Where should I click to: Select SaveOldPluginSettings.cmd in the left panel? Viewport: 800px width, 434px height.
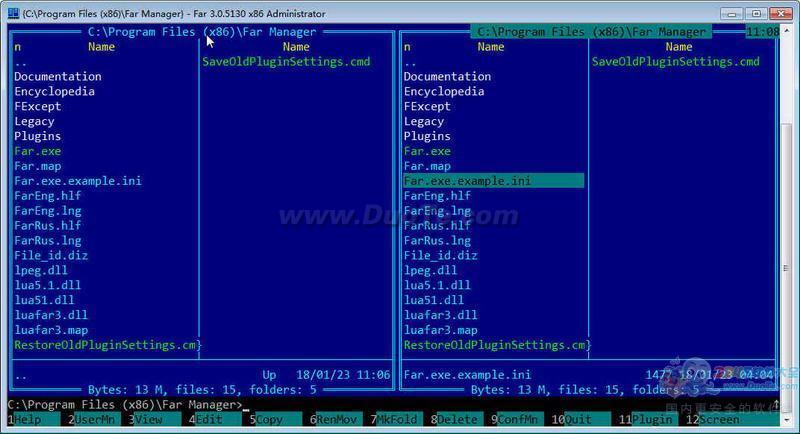click(286, 62)
